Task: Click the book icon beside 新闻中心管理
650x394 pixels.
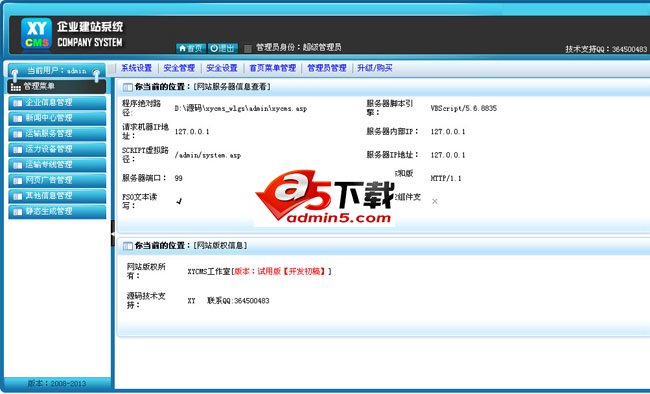Action: pyautogui.click(x=17, y=119)
